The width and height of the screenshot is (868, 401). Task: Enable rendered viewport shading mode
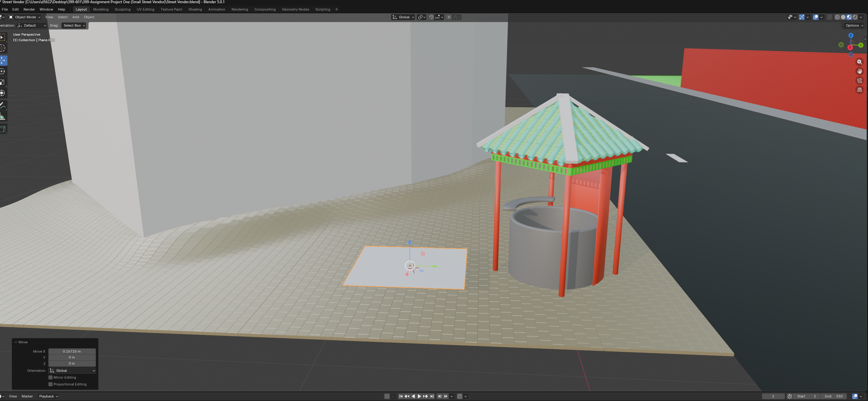click(855, 17)
